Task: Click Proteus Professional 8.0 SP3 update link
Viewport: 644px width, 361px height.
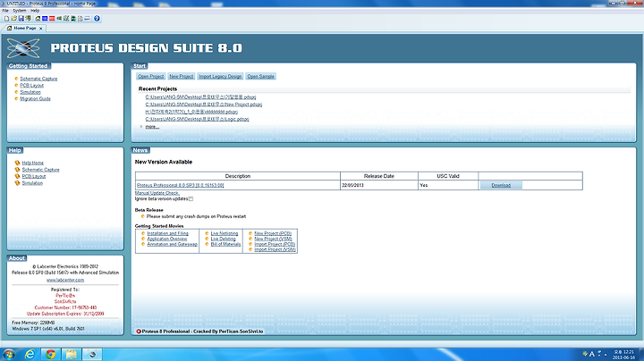Action: [181, 186]
